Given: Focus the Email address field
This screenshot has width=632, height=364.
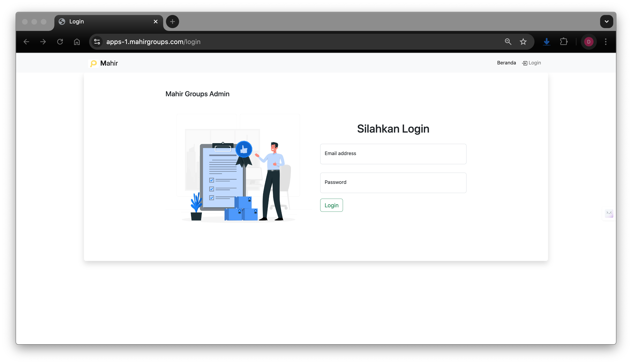Looking at the screenshot, I should click(393, 154).
